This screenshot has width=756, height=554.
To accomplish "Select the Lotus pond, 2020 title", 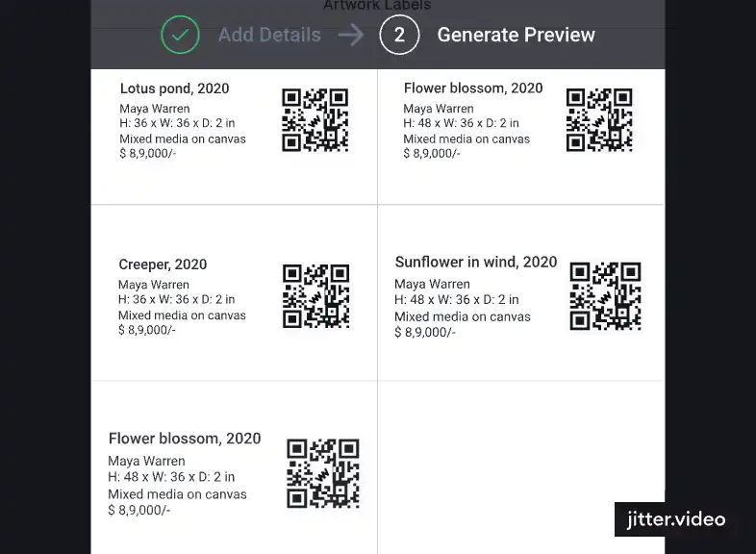I will [174, 88].
